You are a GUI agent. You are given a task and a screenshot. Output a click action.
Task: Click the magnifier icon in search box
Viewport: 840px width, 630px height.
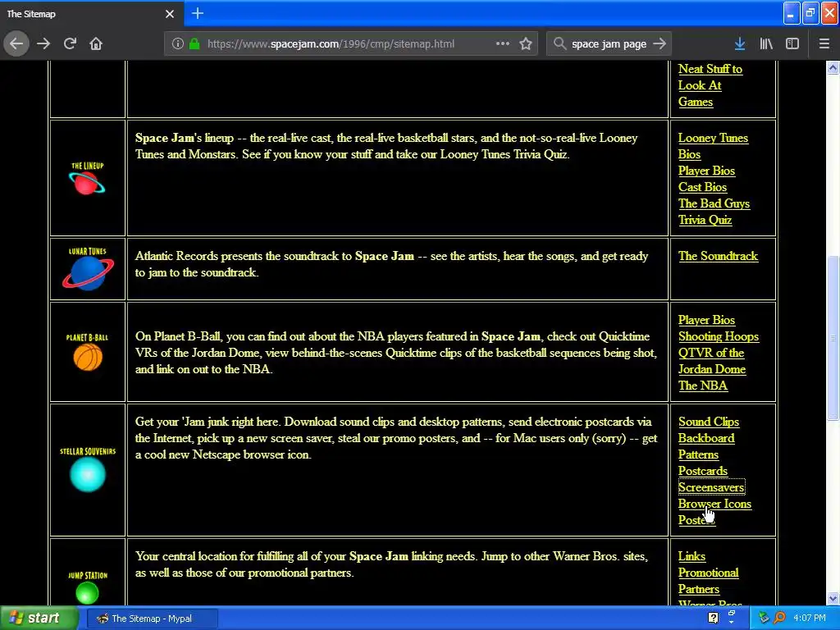(x=559, y=44)
